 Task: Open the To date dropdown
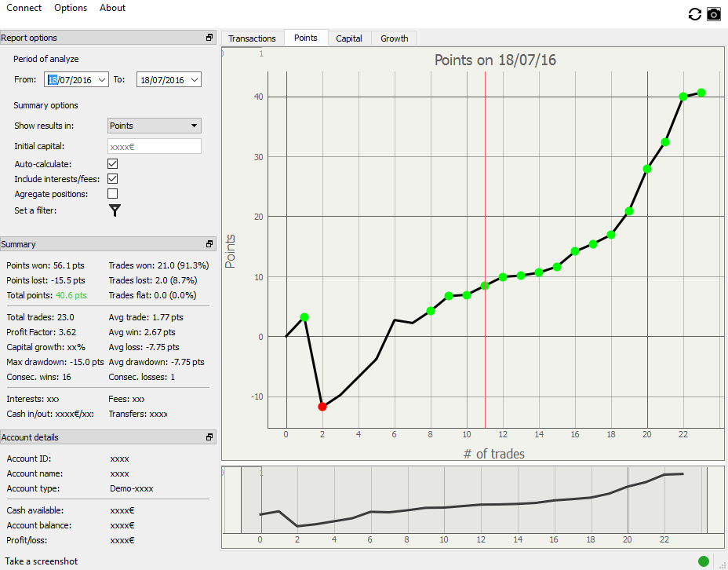[x=195, y=80]
